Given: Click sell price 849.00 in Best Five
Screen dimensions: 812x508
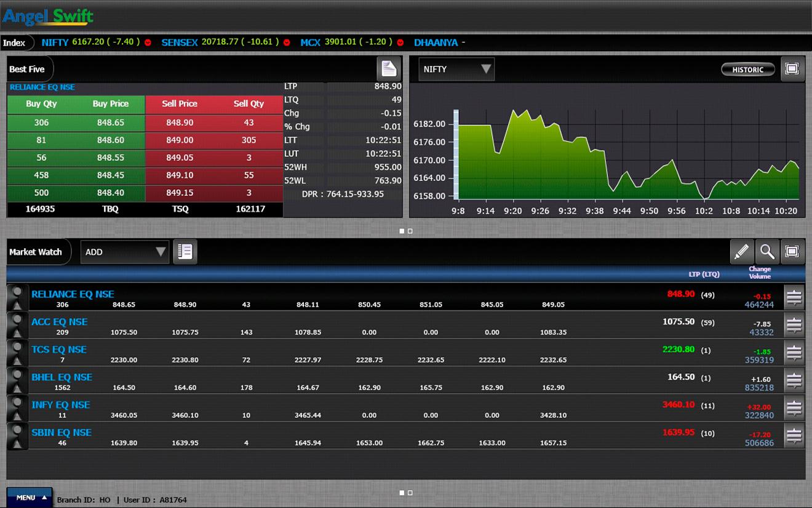Looking at the screenshot, I should click(x=180, y=140).
